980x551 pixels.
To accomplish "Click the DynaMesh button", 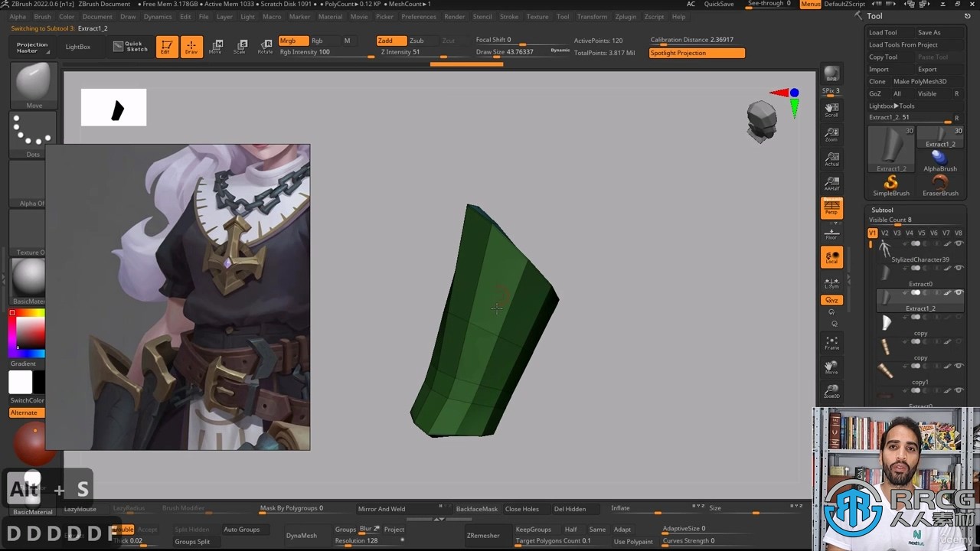I will coord(302,535).
